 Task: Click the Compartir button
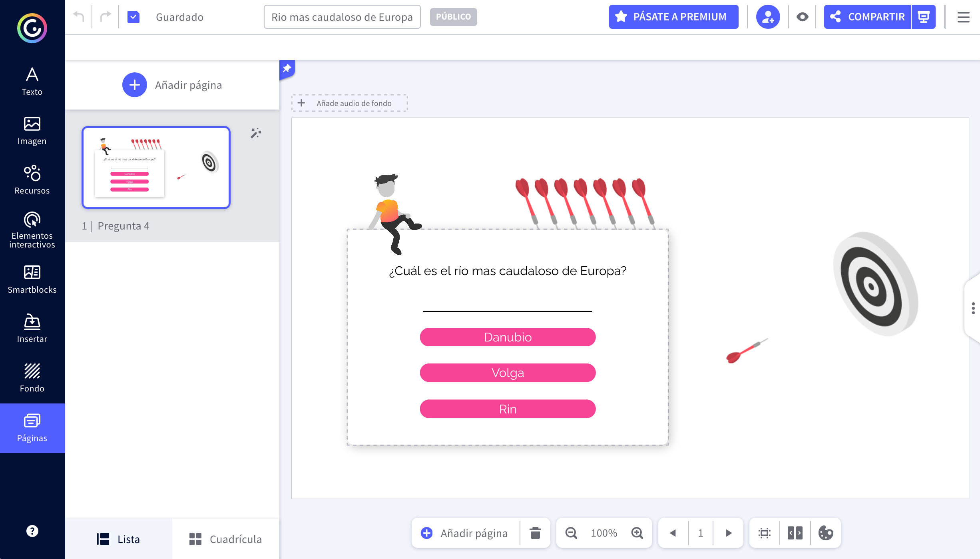point(867,17)
